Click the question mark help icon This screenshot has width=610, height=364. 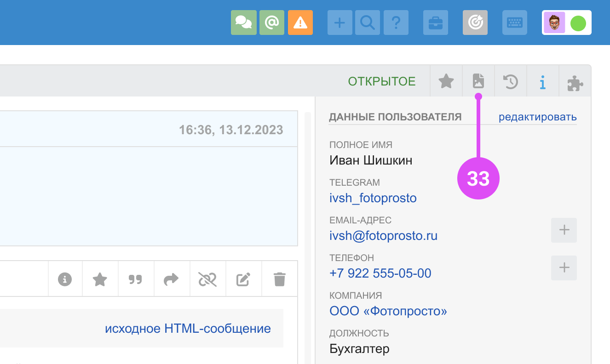396,23
